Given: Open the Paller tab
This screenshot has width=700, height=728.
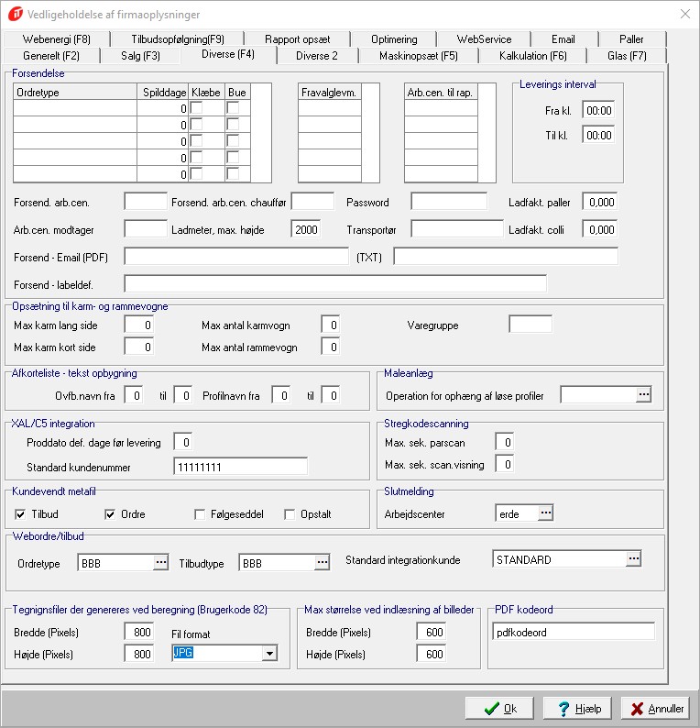Looking at the screenshot, I should coord(631,39).
